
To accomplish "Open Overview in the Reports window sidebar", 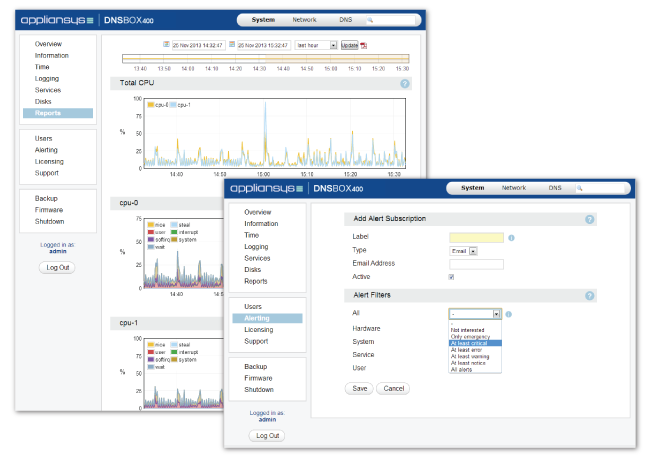I will (48, 44).
